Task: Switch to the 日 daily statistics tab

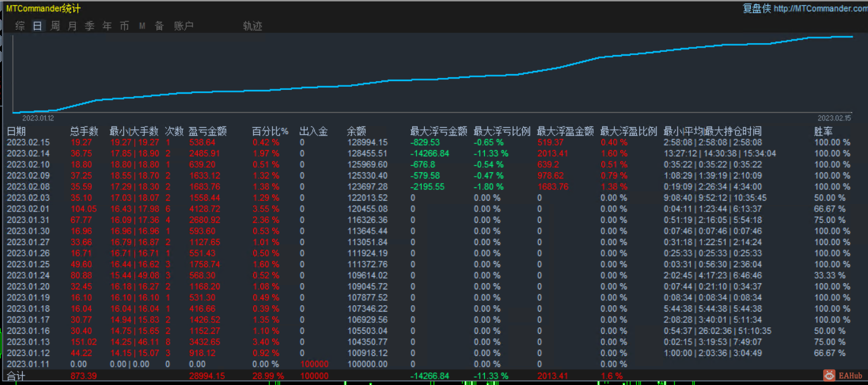Action: (37, 25)
